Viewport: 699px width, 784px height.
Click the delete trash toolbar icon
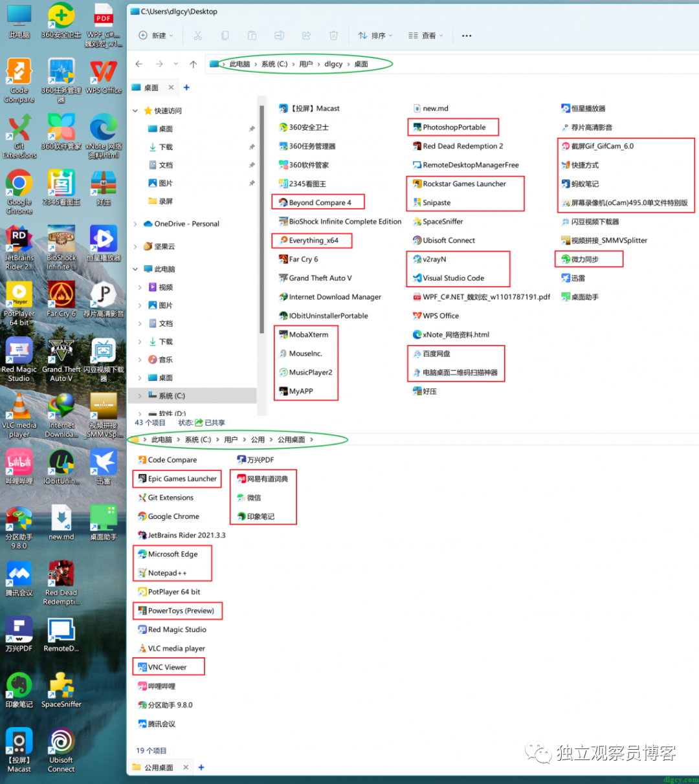tap(333, 36)
